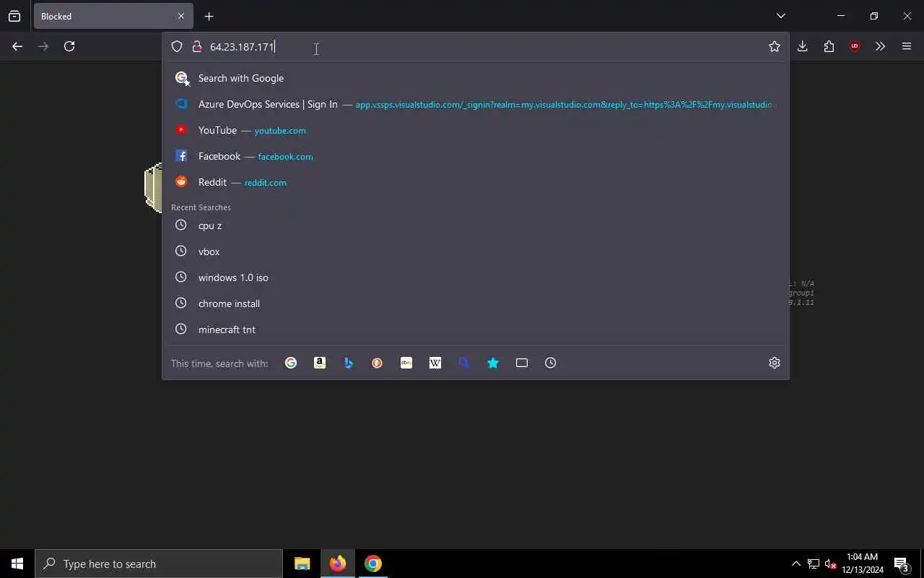Open Firefox View icon

tap(14, 16)
